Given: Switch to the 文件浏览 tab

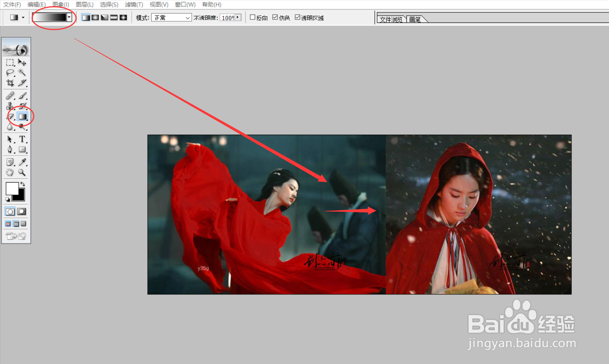Looking at the screenshot, I should tap(391, 19).
